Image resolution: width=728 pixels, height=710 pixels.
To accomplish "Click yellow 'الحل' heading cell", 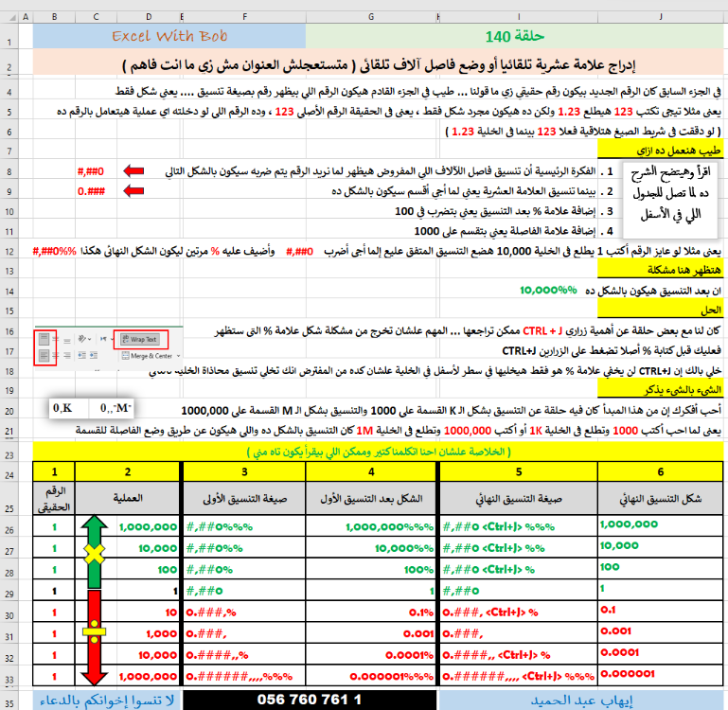I will pos(660,310).
